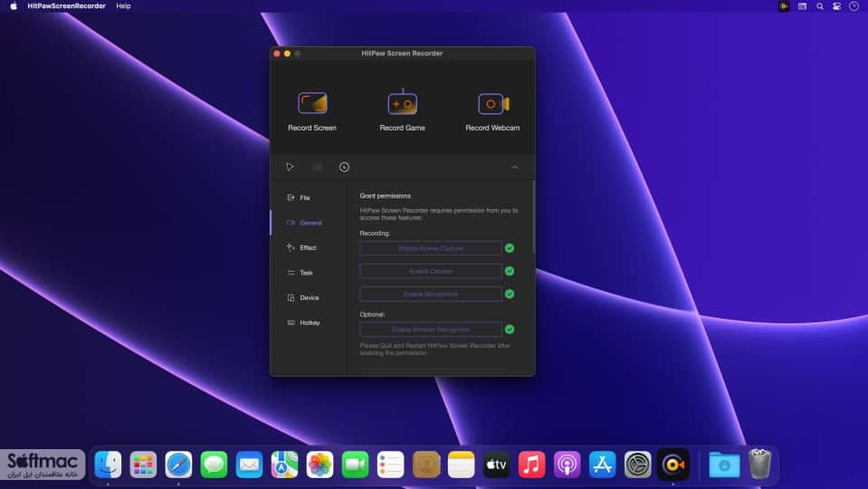Open Music from the Dock

532,464
